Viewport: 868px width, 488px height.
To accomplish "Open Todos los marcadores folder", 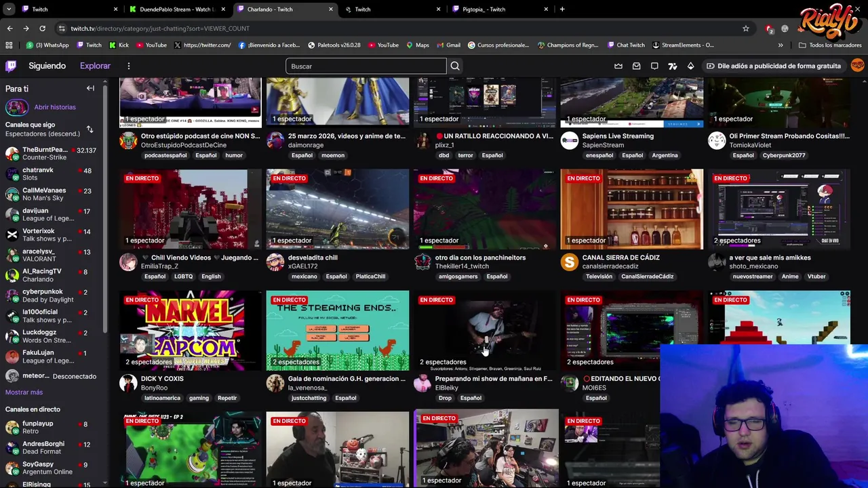I will (x=830, y=45).
